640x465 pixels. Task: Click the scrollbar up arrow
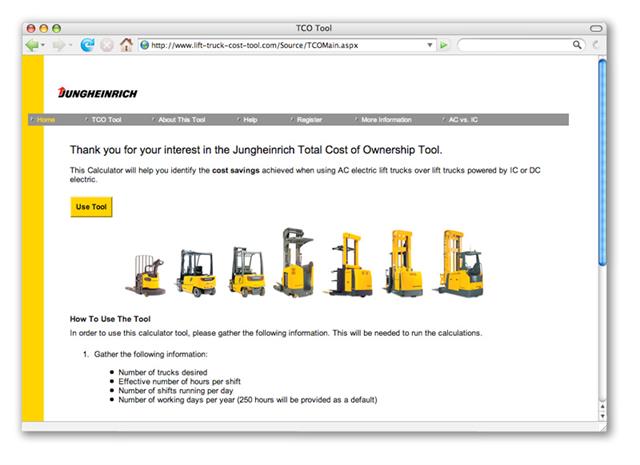coord(602,407)
